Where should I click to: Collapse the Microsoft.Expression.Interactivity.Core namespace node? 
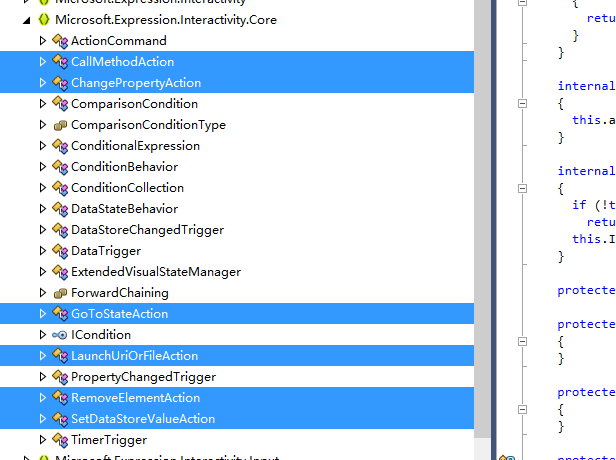pyautogui.click(x=27, y=20)
